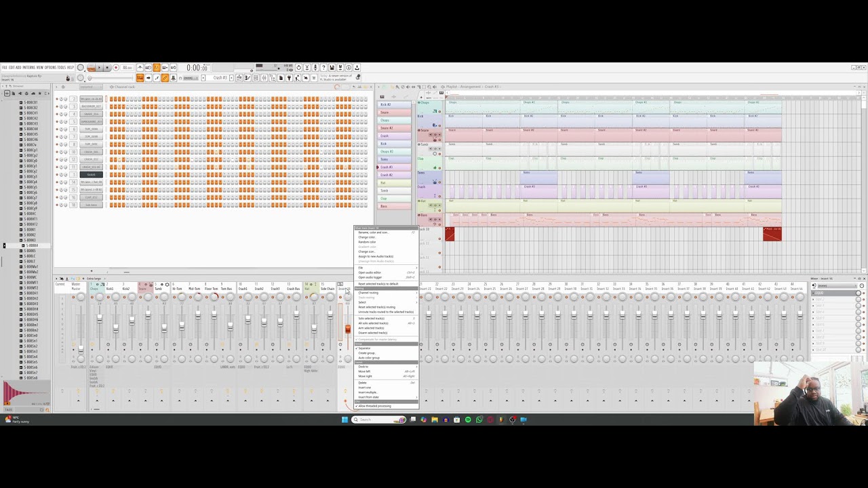Click the Record button in transport panel
Screen dimensions: 868x488
(116, 67)
